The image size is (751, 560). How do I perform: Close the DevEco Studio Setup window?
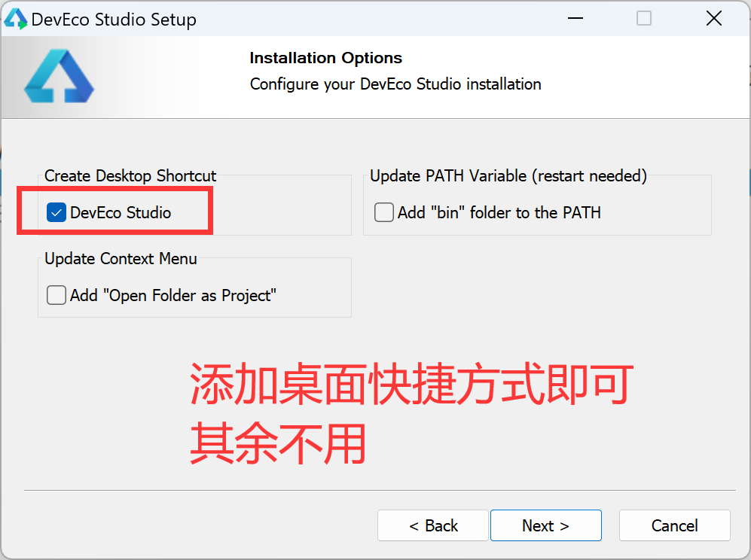tap(713, 19)
